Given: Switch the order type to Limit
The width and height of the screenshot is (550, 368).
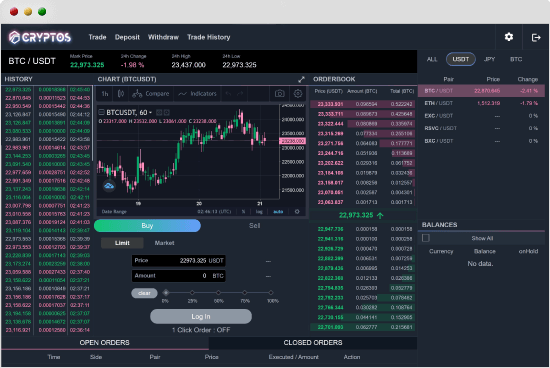Looking at the screenshot, I should point(122,243).
